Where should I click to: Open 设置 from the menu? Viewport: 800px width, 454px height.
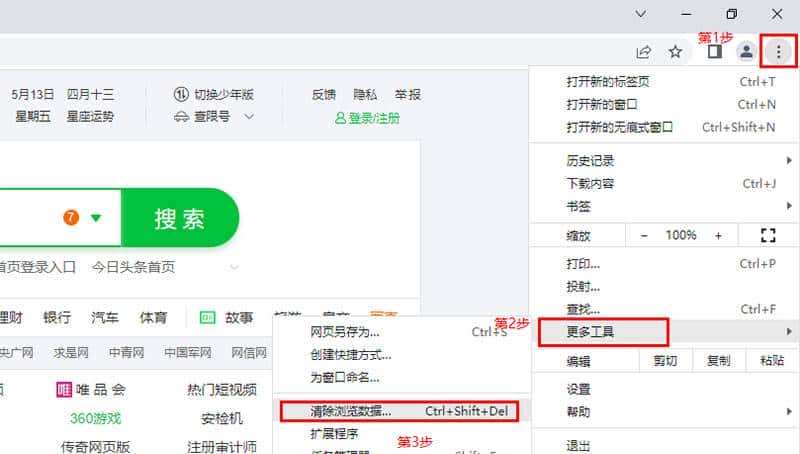(x=663, y=389)
